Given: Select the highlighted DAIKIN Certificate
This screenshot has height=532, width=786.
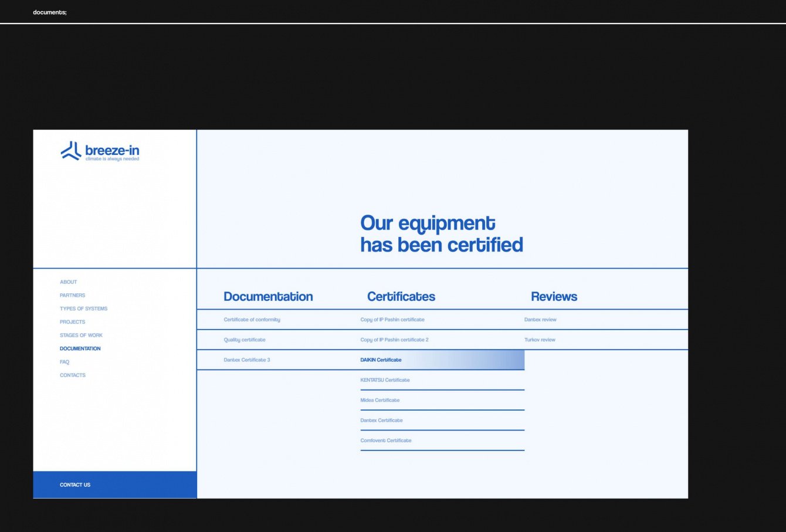Looking at the screenshot, I should coord(442,360).
